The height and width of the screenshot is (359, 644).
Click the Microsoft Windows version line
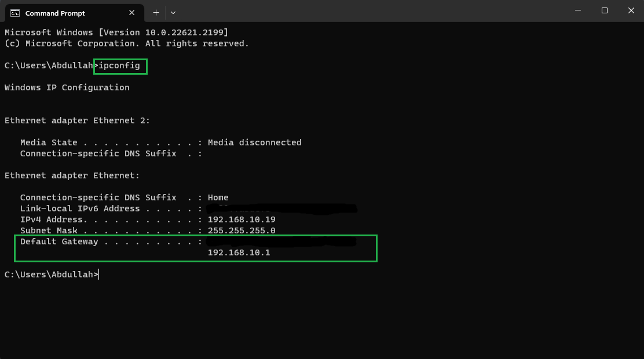click(x=116, y=32)
